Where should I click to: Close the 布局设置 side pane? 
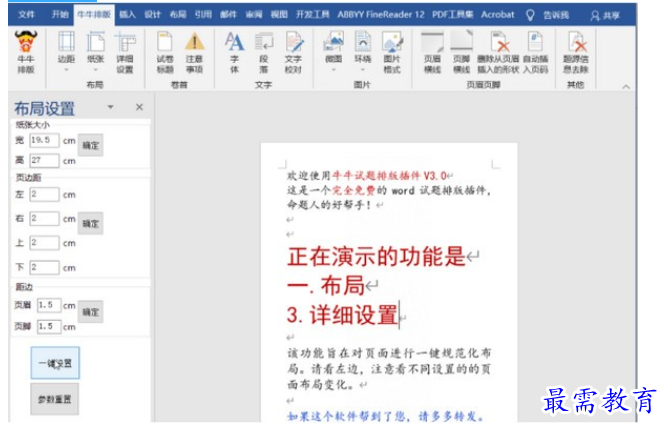click(139, 107)
